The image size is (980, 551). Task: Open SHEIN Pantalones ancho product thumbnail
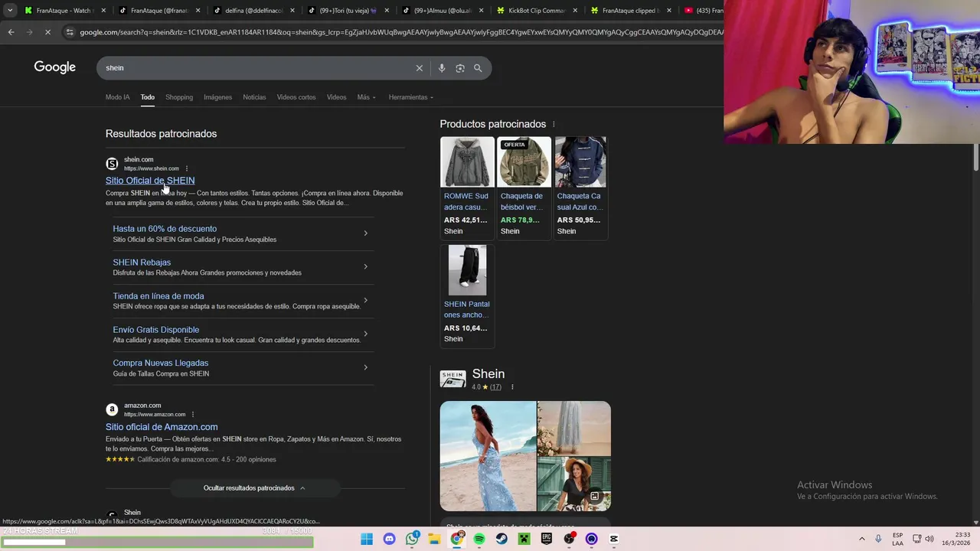click(x=467, y=270)
